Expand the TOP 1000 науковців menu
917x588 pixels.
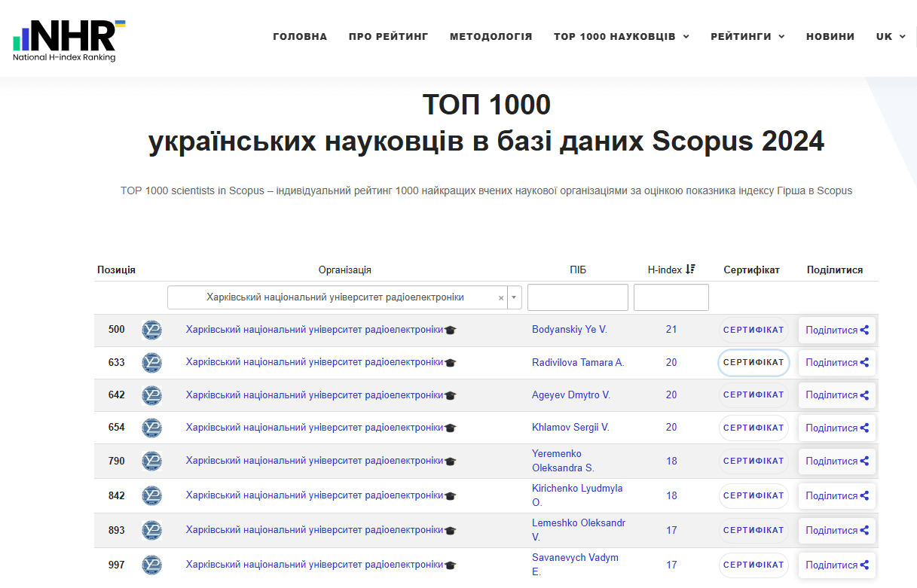point(621,36)
